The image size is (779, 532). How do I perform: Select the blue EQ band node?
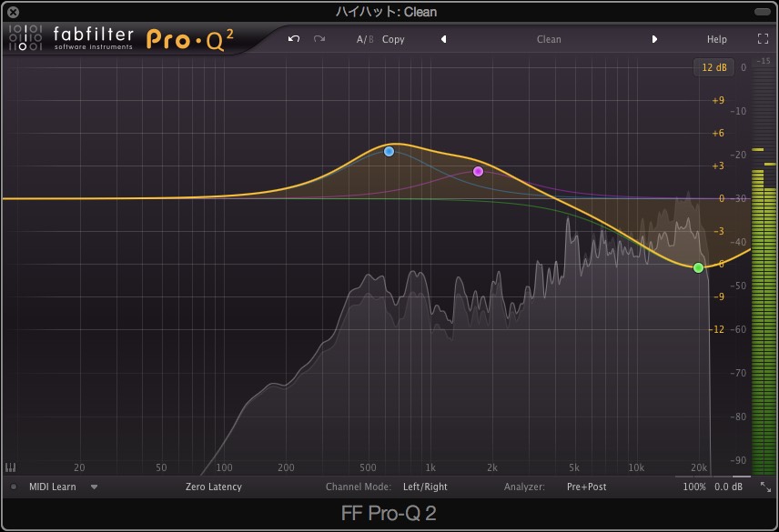click(389, 151)
